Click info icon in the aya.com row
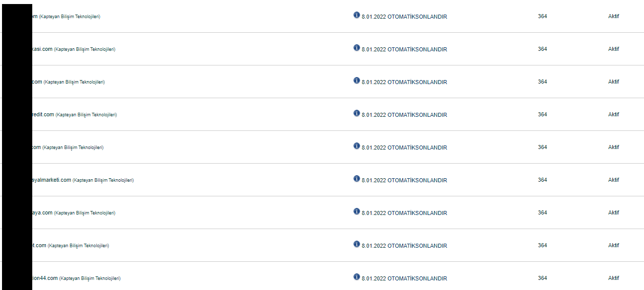 point(357,211)
